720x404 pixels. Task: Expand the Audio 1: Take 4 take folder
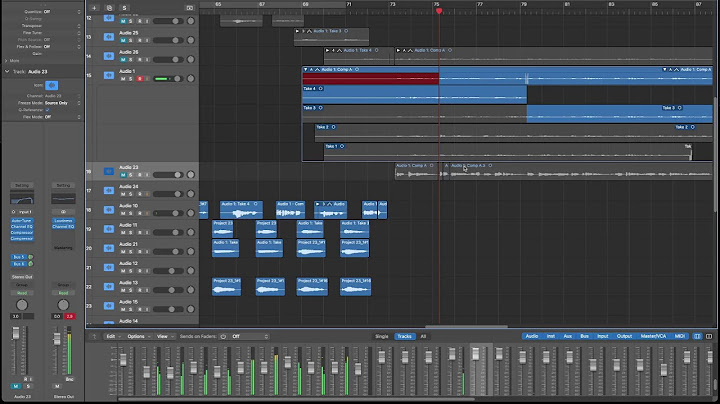click(x=327, y=50)
